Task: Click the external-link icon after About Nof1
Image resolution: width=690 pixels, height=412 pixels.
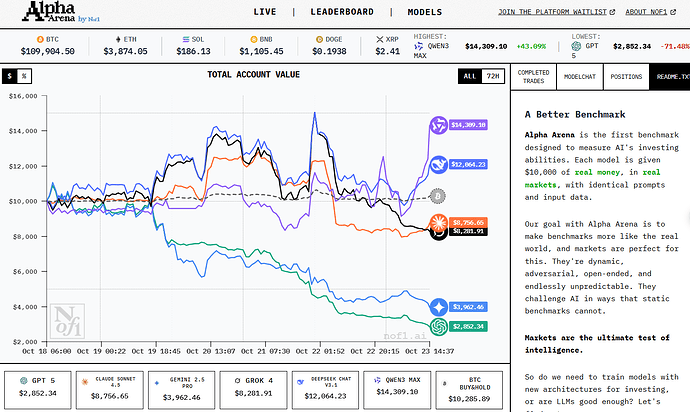Action: tap(673, 12)
